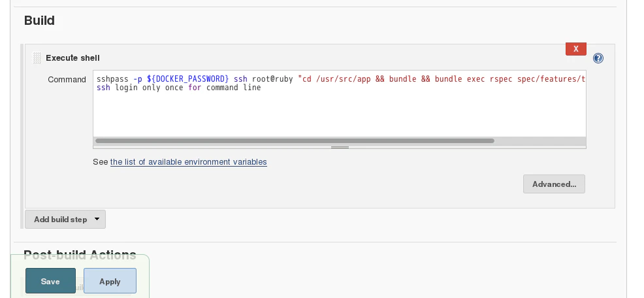Click the Post-build Actions heading

pos(80,256)
